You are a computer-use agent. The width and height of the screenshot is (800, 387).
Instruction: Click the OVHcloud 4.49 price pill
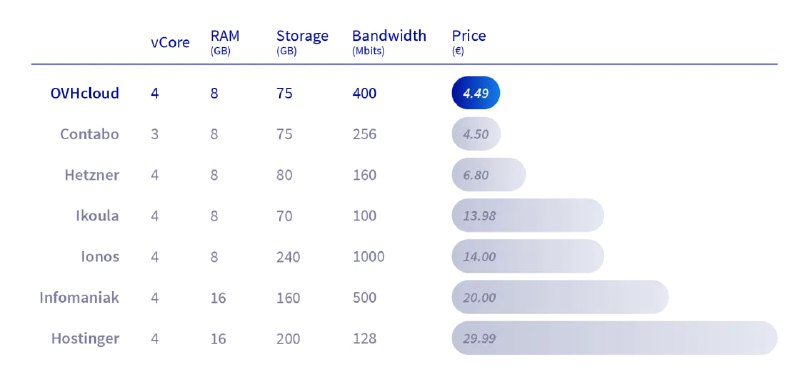coord(476,93)
